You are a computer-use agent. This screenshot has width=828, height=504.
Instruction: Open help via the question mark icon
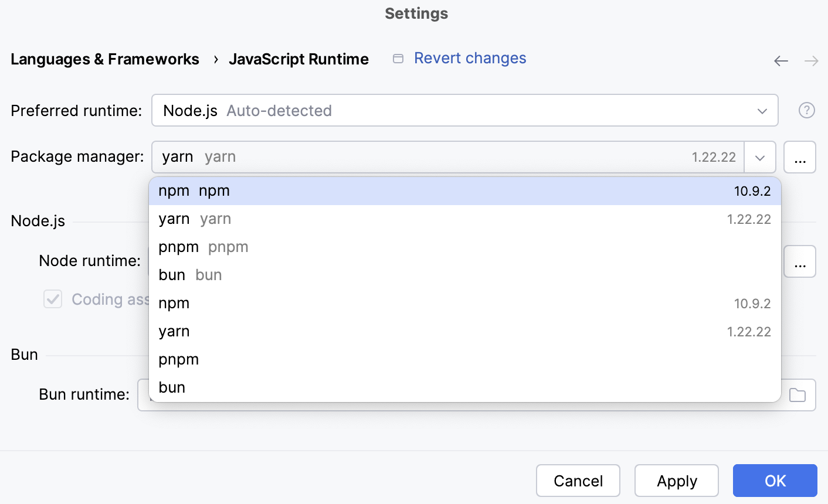[x=806, y=110]
